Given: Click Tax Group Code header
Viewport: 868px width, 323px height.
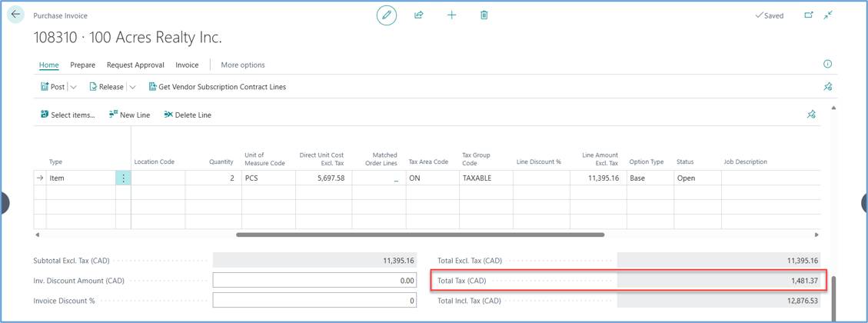Looking at the screenshot, I should coord(476,158).
